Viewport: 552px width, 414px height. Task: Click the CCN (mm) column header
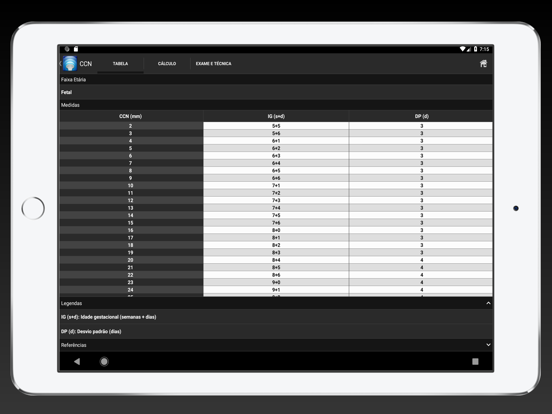(131, 116)
